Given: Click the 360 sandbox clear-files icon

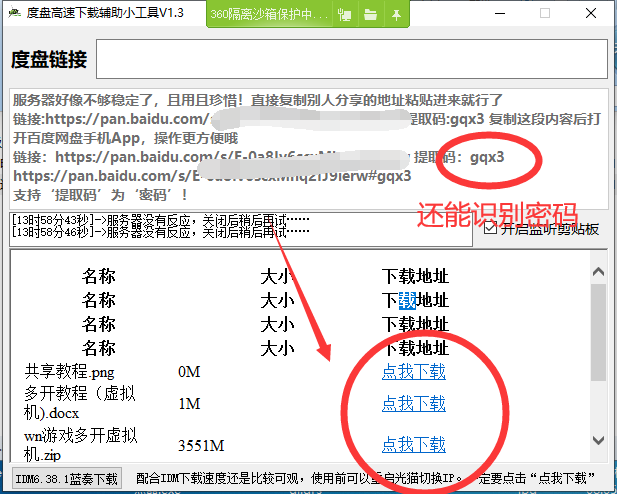Looking at the screenshot, I should [345, 15].
